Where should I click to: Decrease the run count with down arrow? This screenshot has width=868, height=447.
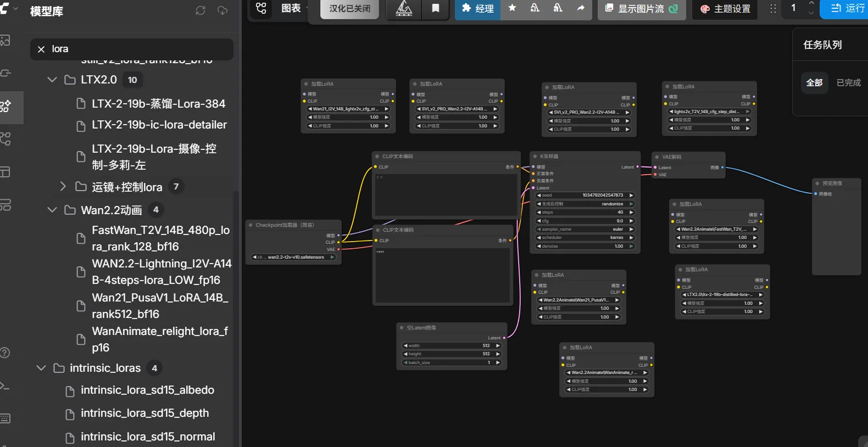(x=811, y=13)
